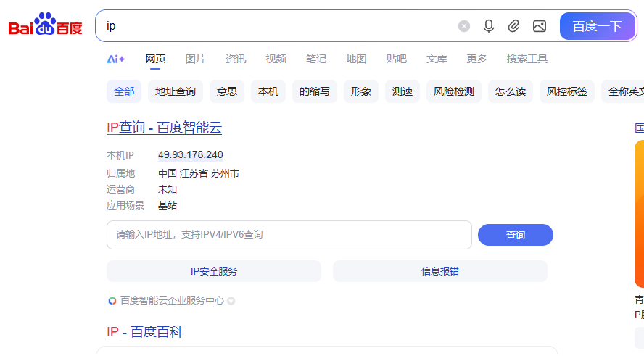
Task: Attach a file using paperclip icon
Action: [x=513, y=26]
